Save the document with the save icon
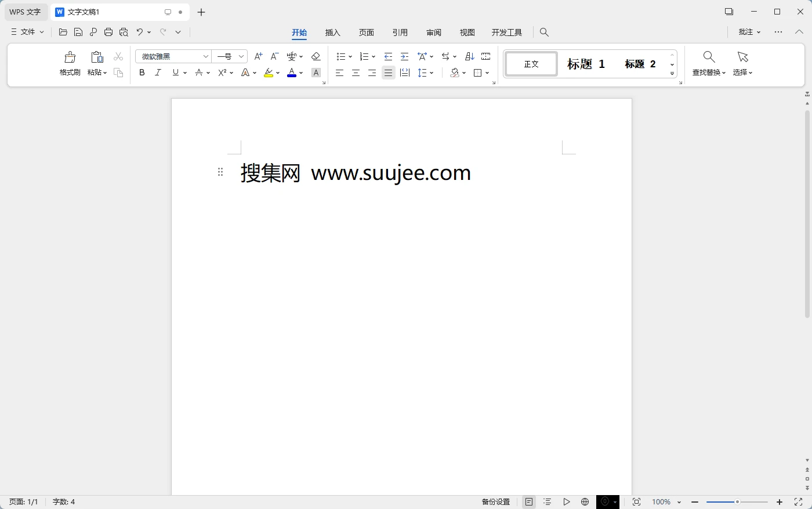812x509 pixels. pos(78,32)
